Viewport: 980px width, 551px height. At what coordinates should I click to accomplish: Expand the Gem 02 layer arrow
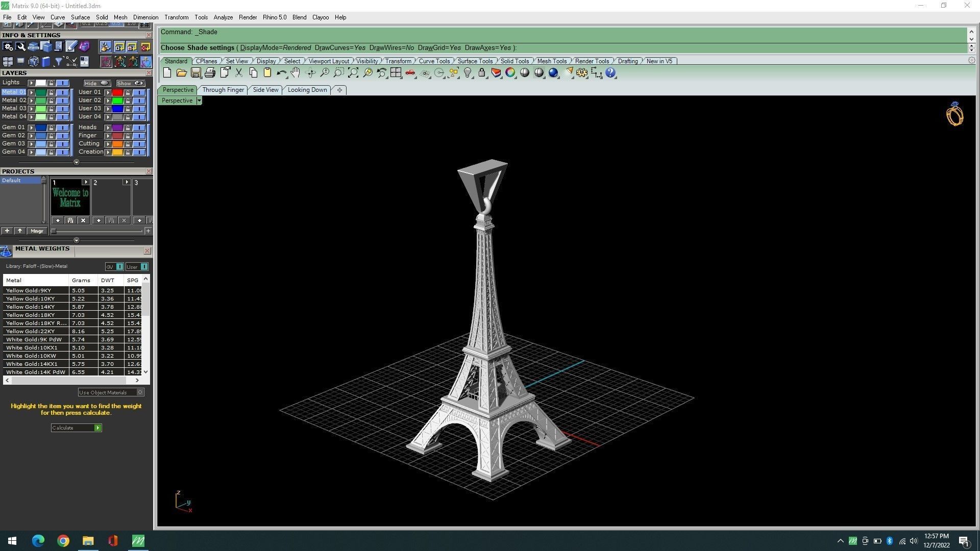tap(32, 136)
